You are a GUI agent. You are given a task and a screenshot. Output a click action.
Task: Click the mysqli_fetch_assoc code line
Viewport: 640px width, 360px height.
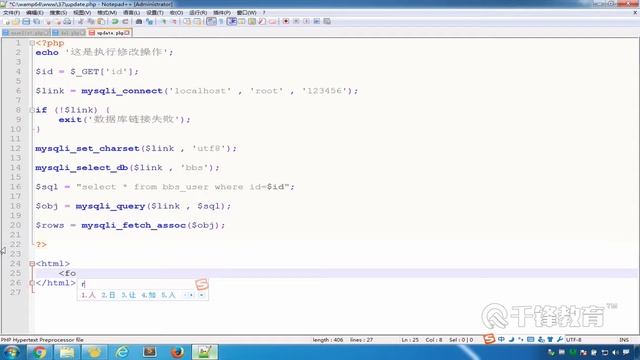pos(130,225)
